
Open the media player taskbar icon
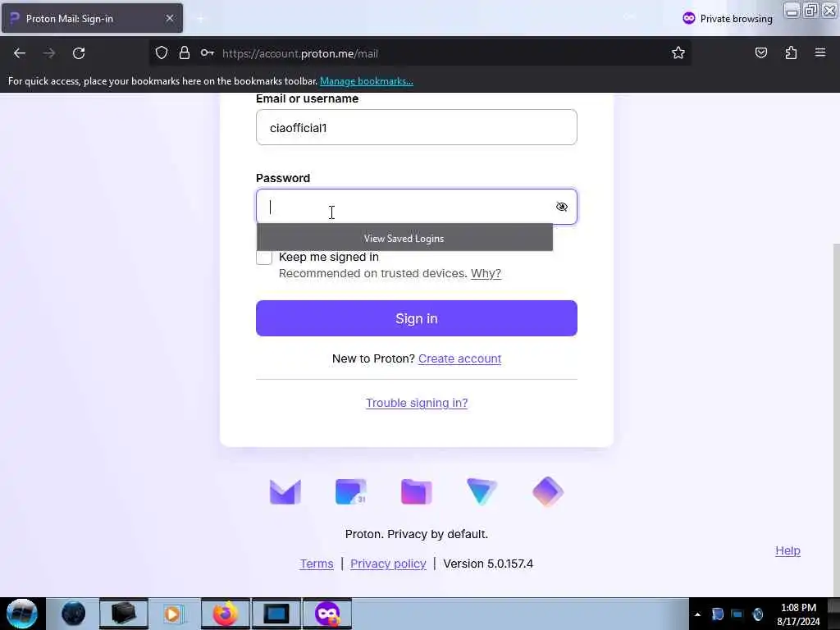(x=173, y=614)
